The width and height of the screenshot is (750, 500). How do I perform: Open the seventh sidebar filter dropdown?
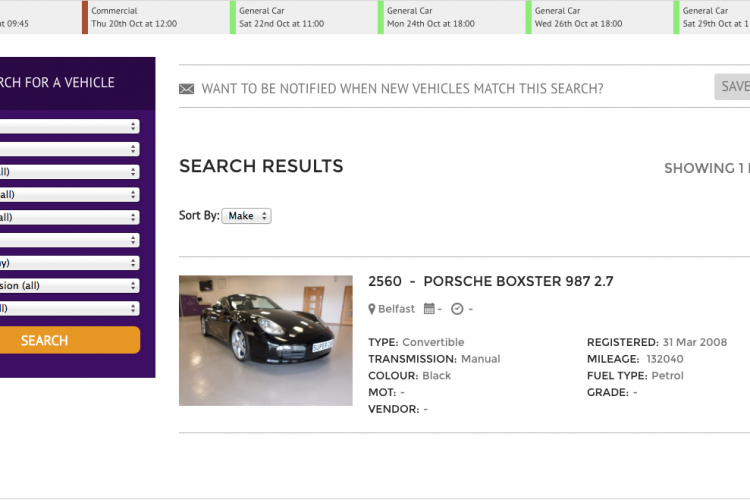tap(69, 263)
